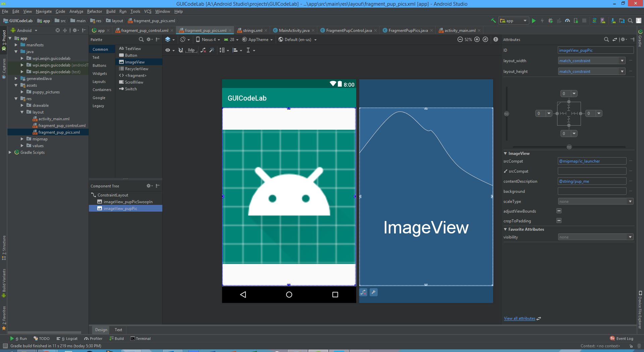Toggle autoconnect magnet icon
The image size is (644, 352).
click(181, 50)
